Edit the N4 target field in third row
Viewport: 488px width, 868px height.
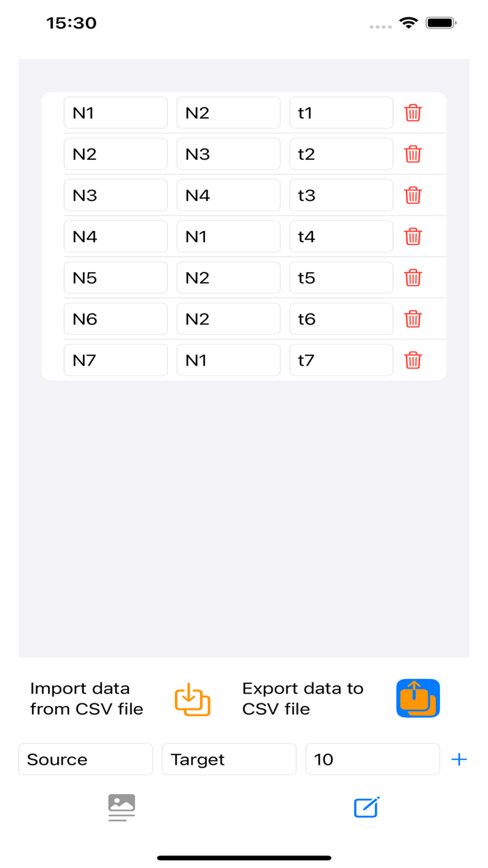[x=228, y=195]
